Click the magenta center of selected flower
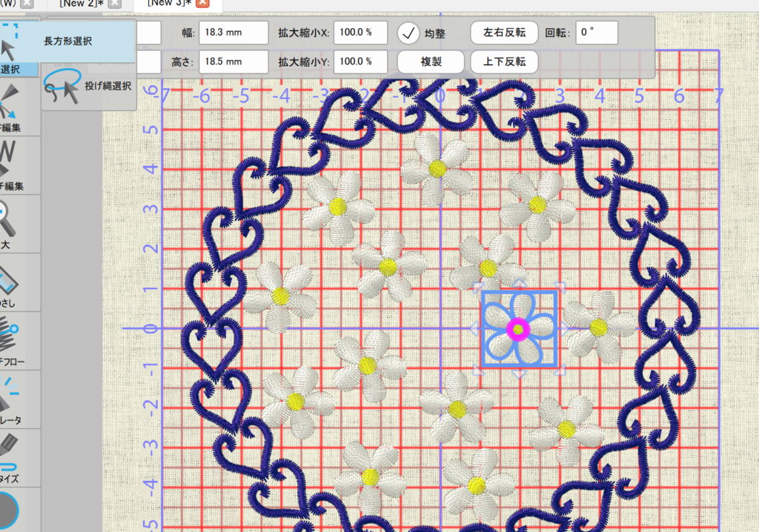 tap(518, 328)
